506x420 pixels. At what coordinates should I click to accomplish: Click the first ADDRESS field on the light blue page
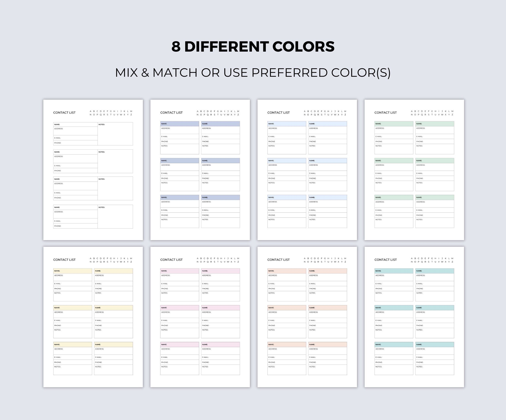pyautogui.click(x=287, y=130)
